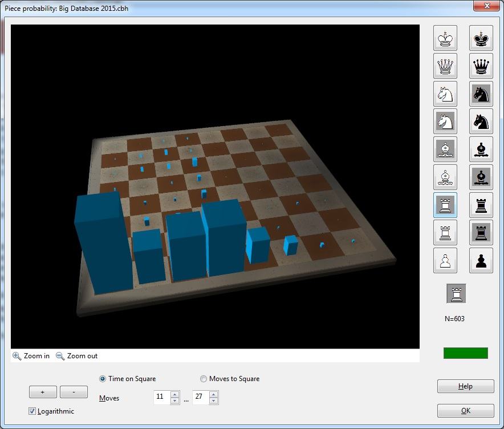504x429 pixels.
Task: Pick white bishop on light background
Action: point(445,177)
